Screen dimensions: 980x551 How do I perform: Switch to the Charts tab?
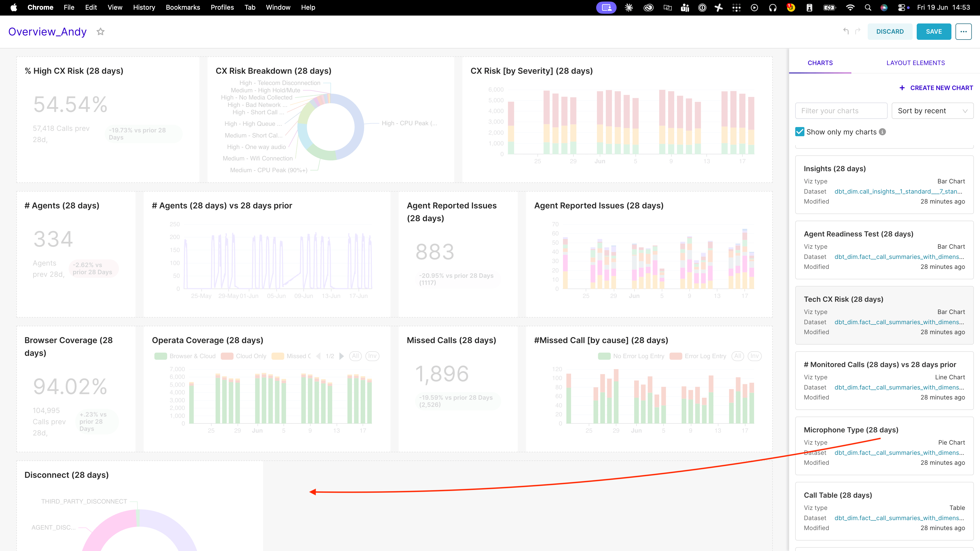pos(820,63)
